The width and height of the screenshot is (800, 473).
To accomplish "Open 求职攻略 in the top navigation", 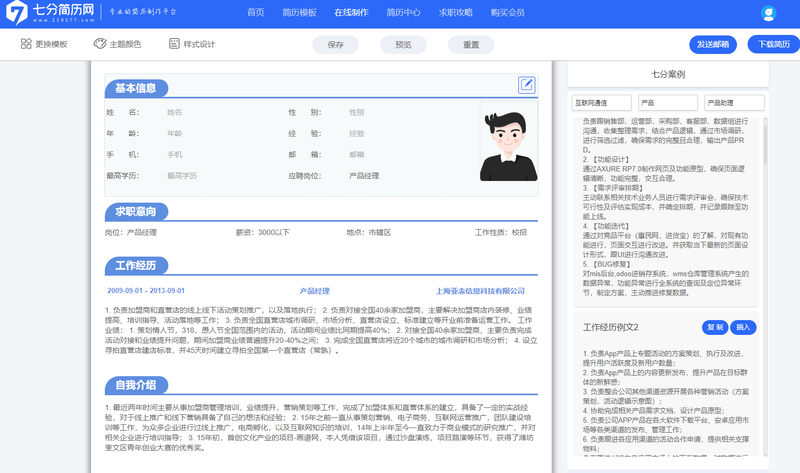I will (x=456, y=13).
